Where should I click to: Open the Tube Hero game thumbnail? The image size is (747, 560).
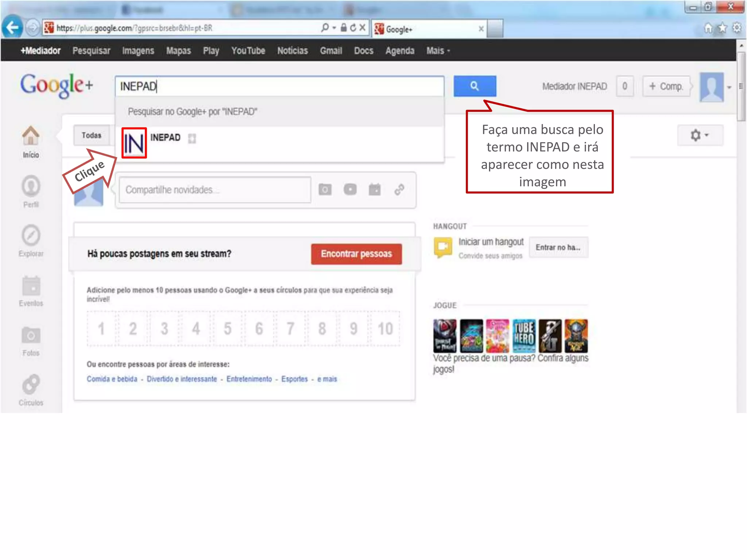pyautogui.click(x=524, y=335)
